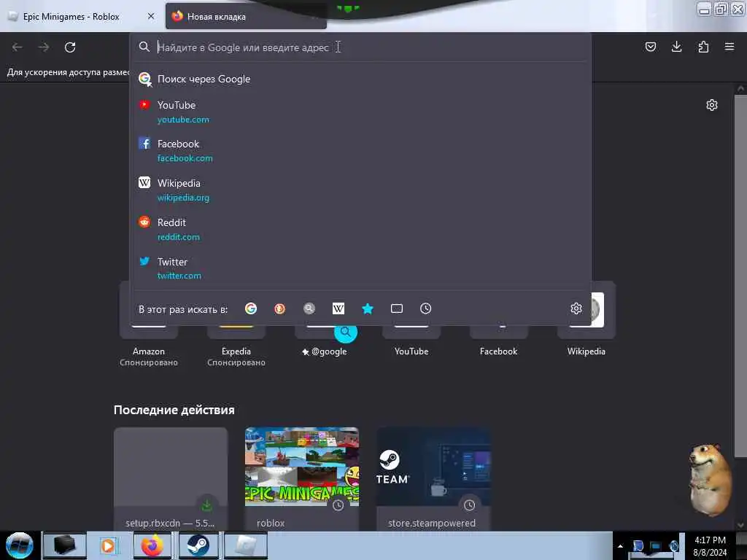
Task: Go back with the back arrow
Action: coord(18,47)
